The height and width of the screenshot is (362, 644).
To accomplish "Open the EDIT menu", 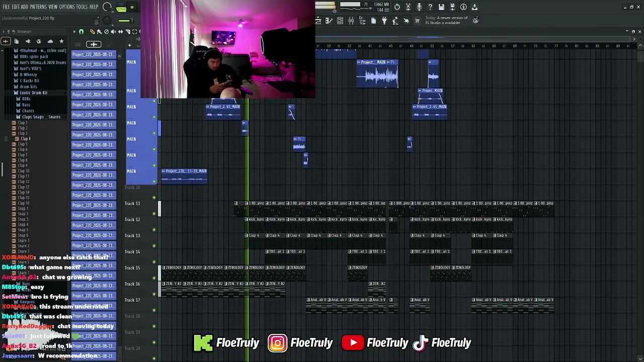I will 16,7.
